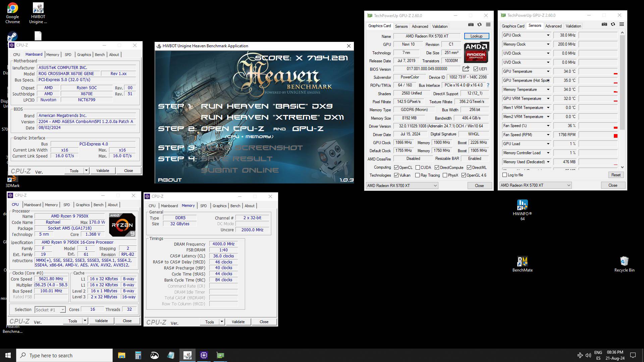Expand GPU Load sensor dropdown

[x=548, y=144]
